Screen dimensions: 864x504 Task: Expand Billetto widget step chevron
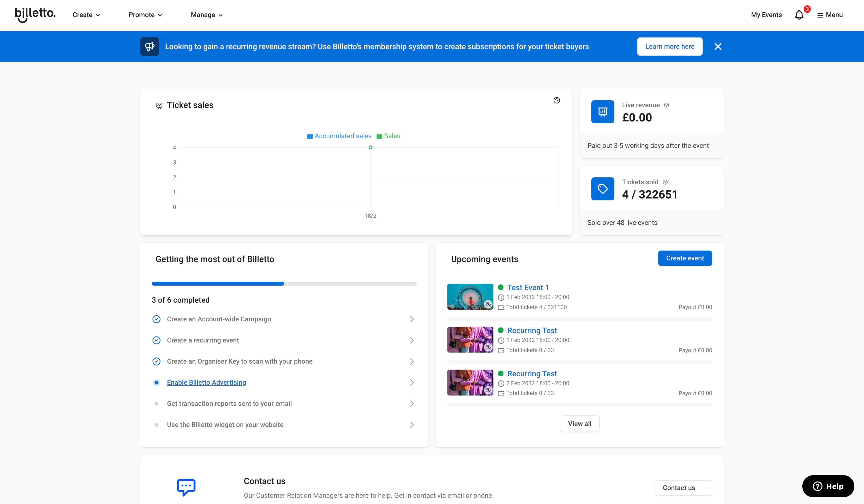412,425
